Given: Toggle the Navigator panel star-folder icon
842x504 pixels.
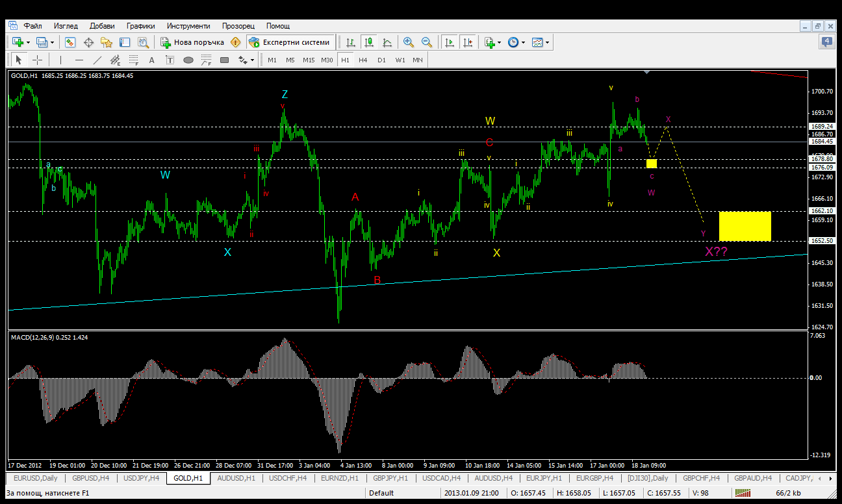Looking at the screenshot, I should (x=107, y=42).
